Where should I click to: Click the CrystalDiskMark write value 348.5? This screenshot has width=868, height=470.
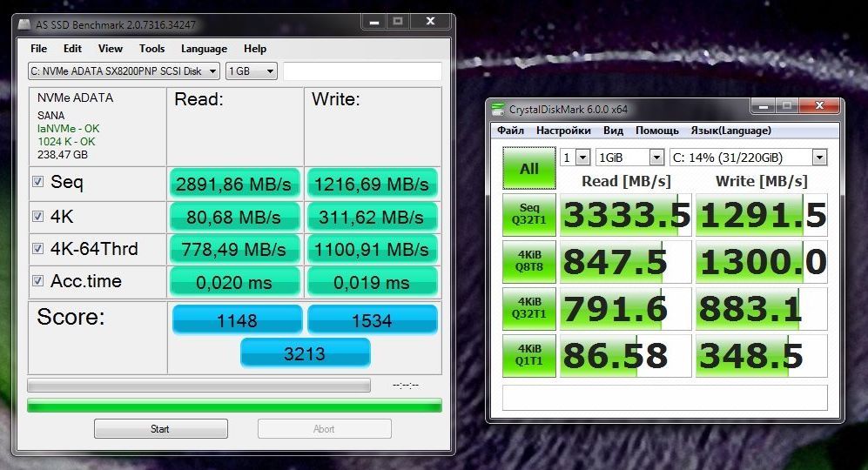tap(761, 356)
